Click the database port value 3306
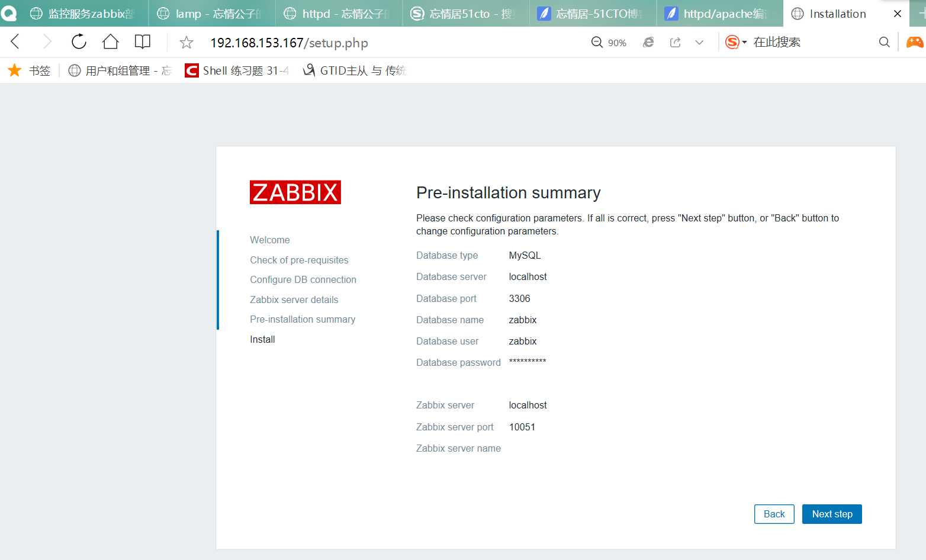This screenshot has width=926, height=560. (x=519, y=298)
